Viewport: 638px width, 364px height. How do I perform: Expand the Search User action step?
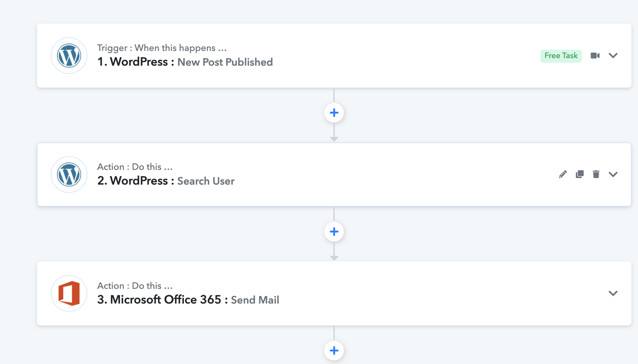613,174
